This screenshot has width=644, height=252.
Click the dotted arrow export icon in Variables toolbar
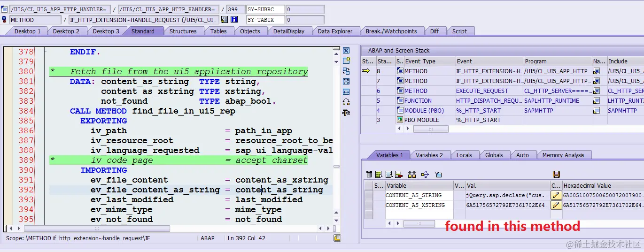(x=425, y=175)
